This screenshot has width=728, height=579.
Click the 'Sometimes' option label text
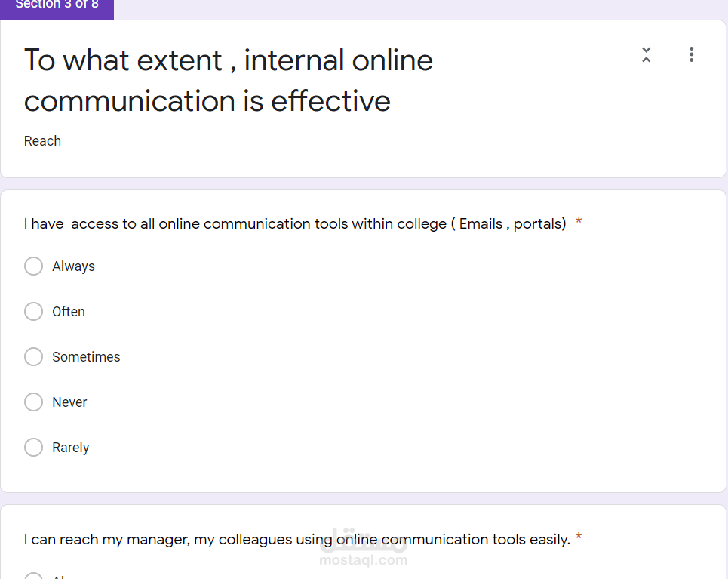click(x=86, y=357)
